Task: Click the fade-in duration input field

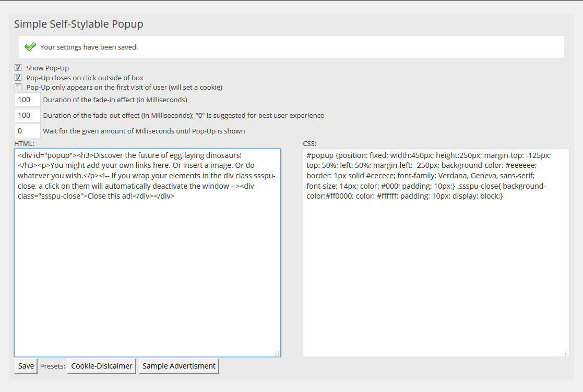Action: (x=28, y=100)
